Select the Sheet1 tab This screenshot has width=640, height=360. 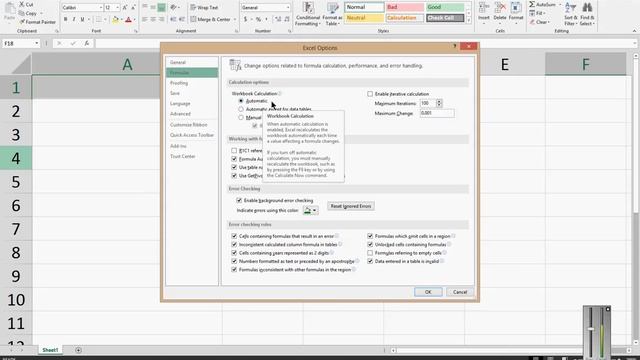[50, 350]
